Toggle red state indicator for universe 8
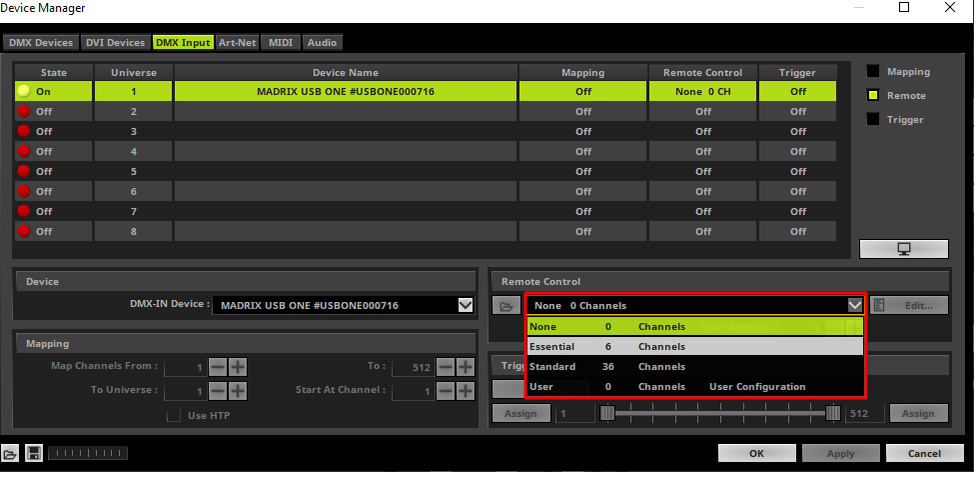Screen dimensions: 980x479 pos(24,231)
